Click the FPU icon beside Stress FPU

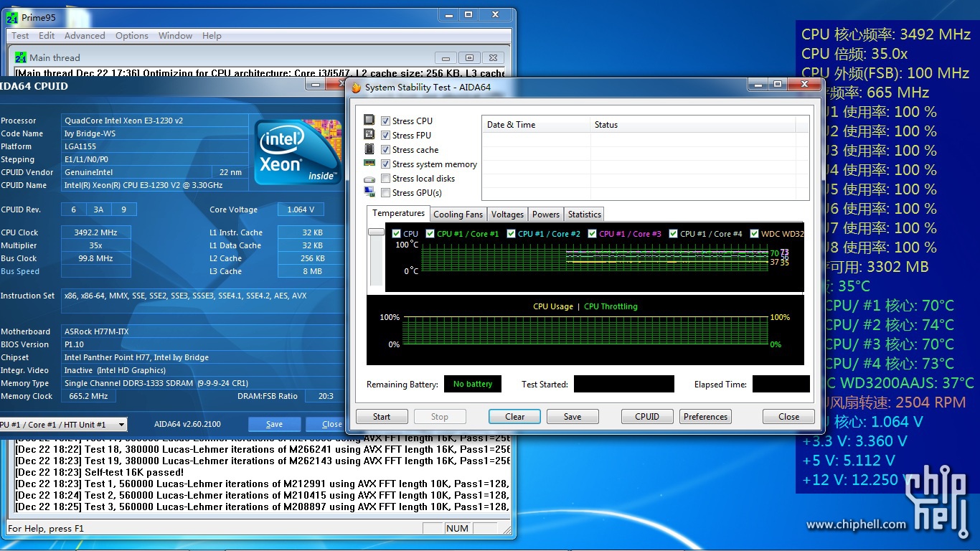[x=369, y=135]
